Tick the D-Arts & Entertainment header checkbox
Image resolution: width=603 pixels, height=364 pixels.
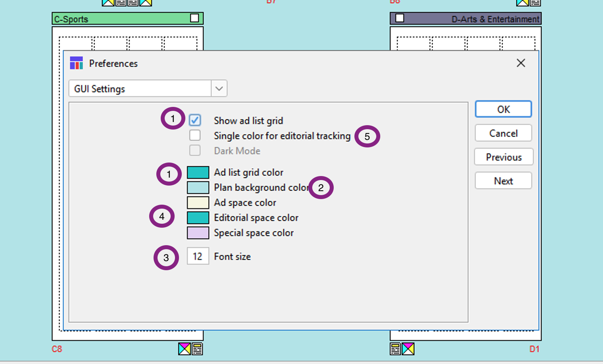point(400,18)
